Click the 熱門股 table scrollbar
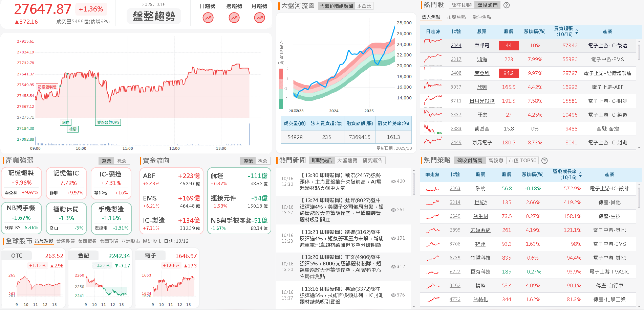Screen dimensions: 644x310 [639, 52]
